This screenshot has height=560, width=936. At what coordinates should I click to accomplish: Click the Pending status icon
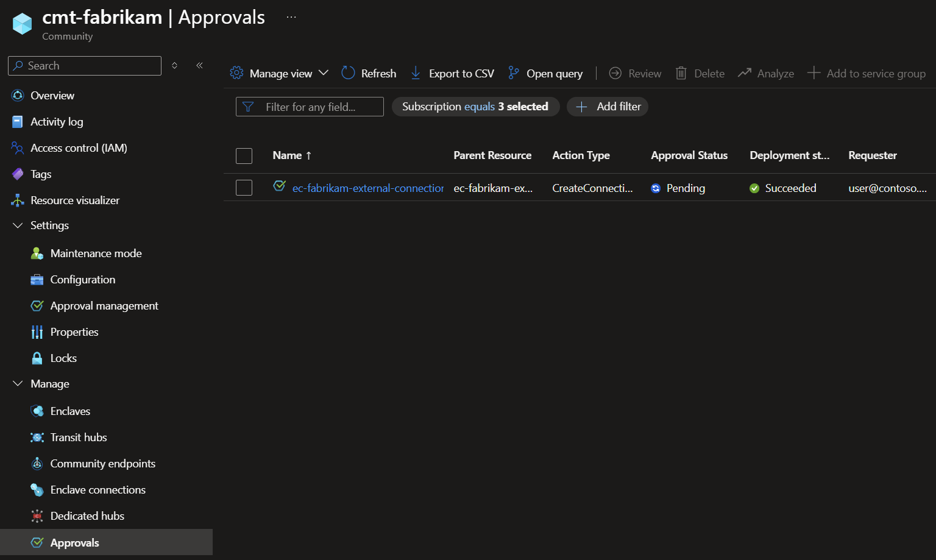point(656,188)
